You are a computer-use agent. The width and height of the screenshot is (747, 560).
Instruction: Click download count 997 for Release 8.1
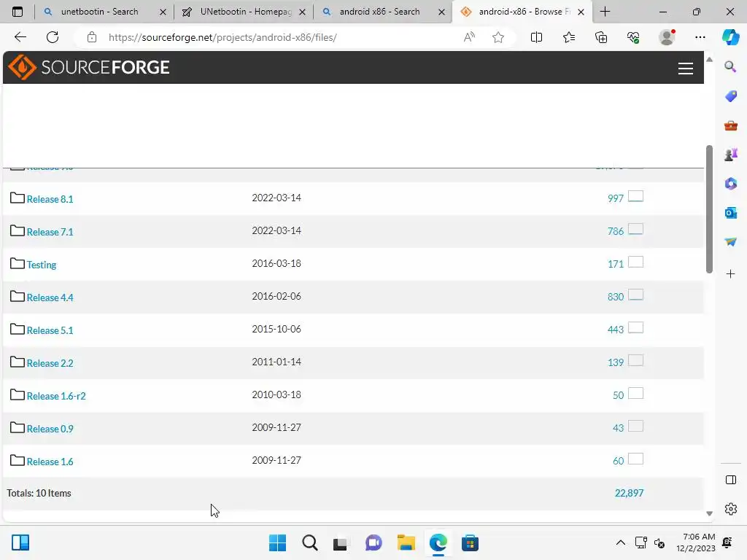click(615, 198)
